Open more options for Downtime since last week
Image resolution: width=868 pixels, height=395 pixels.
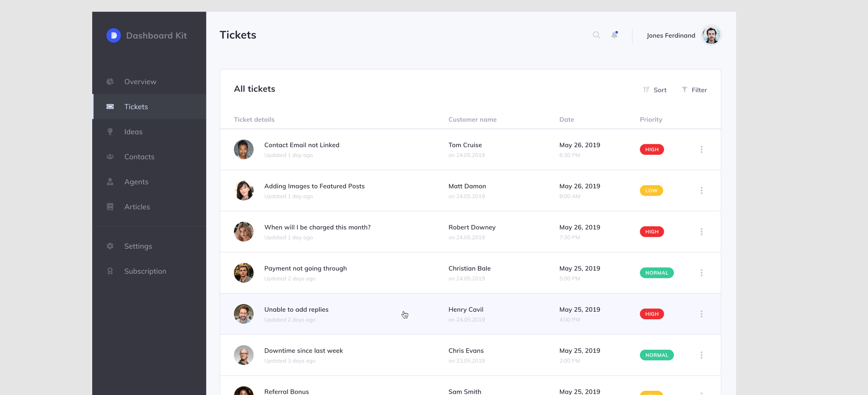pos(701,355)
